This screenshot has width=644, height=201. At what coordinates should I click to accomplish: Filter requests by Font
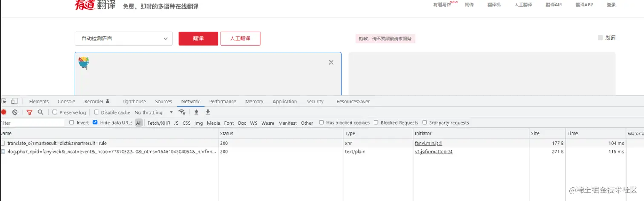[229, 123]
